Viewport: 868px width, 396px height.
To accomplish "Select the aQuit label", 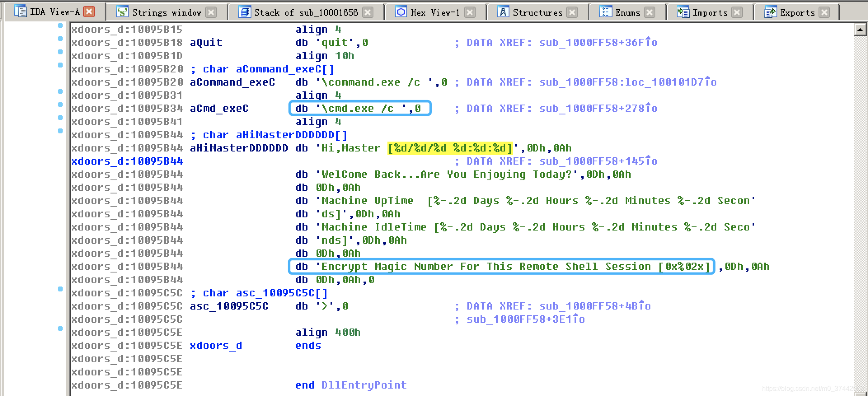I will coord(206,42).
